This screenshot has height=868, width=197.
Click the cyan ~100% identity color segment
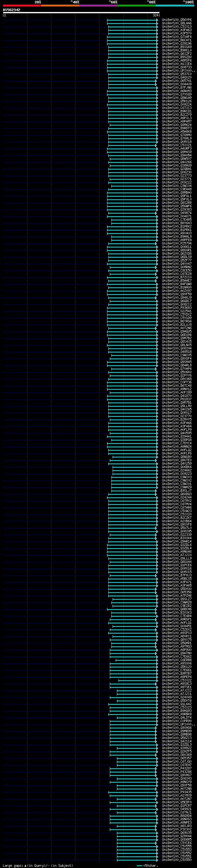point(175,6)
